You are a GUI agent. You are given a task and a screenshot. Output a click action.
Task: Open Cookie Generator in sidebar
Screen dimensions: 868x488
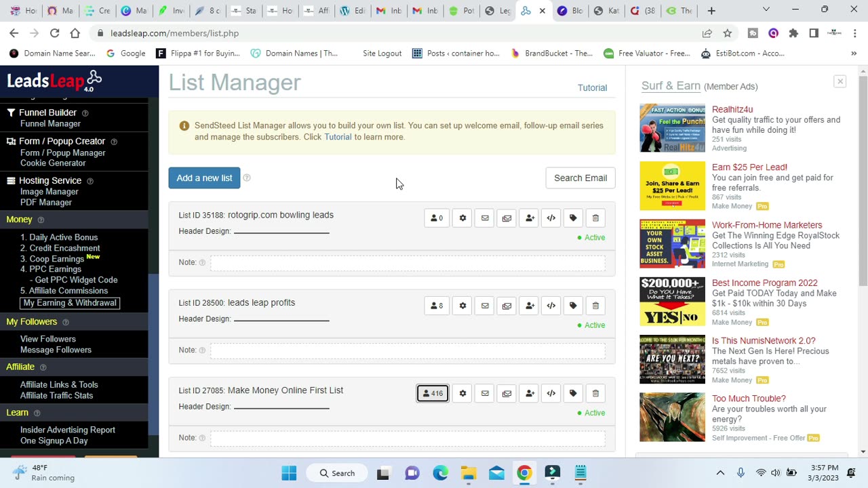tap(53, 163)
